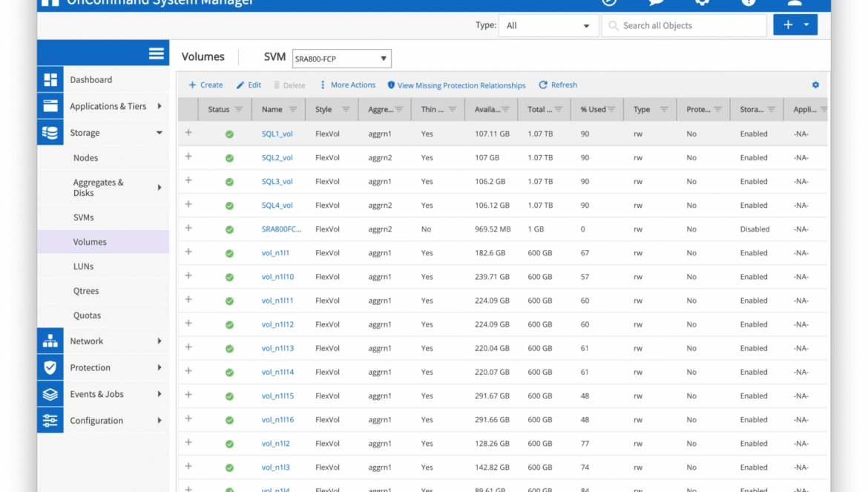Screen dimensions: 868x492
Task: Open the vol_n1l13 volume link
Action: 277,348
